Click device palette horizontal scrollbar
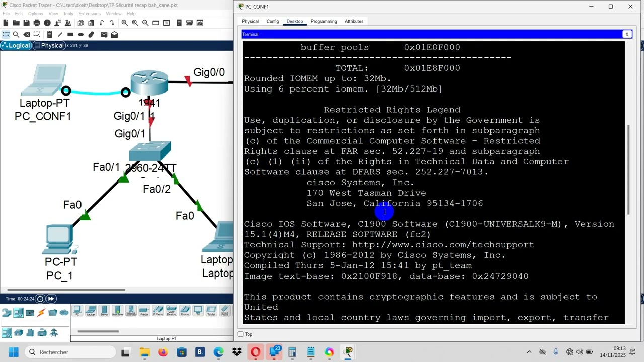Screen dimensions: 644x362 coord(98,331)
